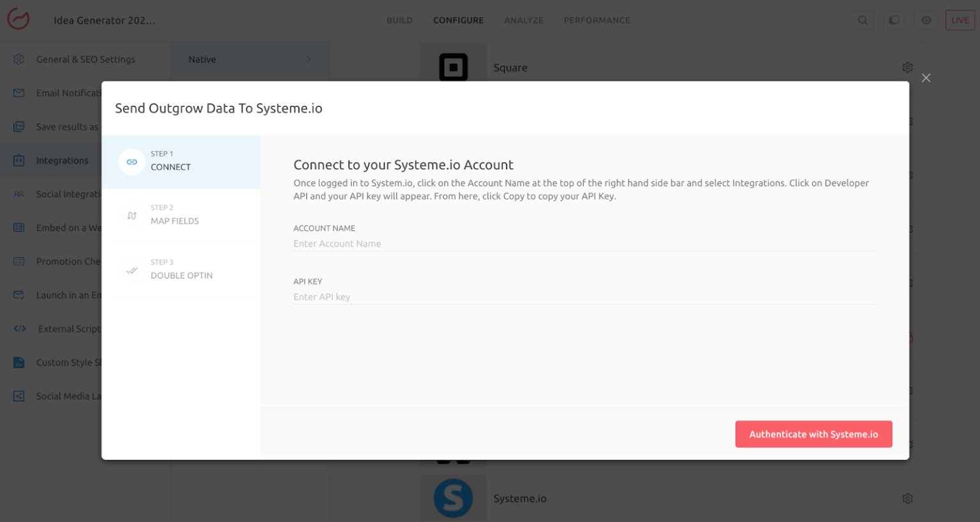Viewport: 980px width, 522px height.
Task: Click the preview eye icon
Action: click(926, 20)
